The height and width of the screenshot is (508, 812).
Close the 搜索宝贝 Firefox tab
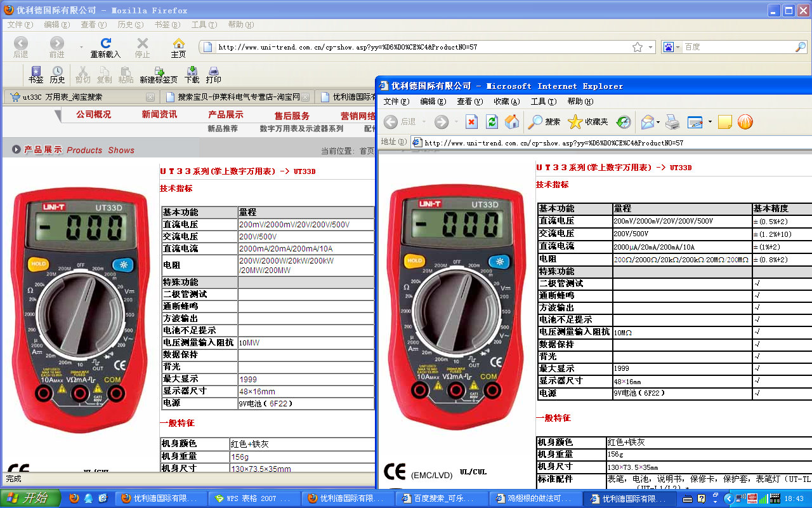coord(306,97)
